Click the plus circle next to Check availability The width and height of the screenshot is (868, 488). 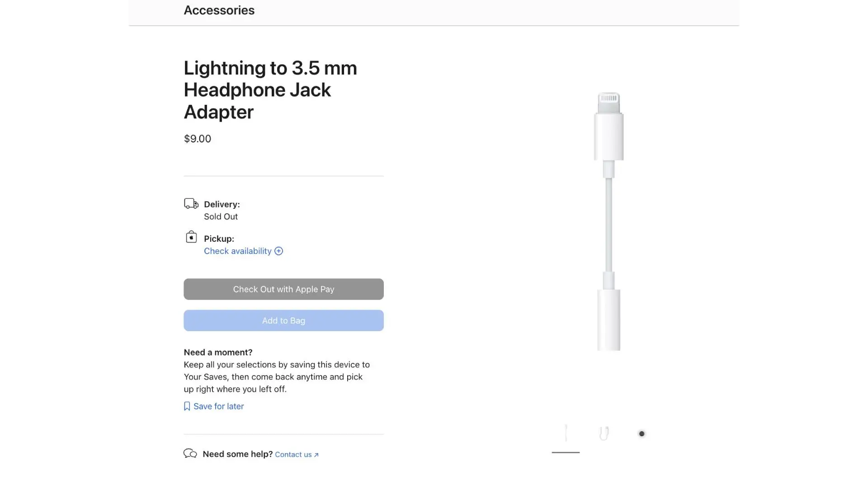point(278,251)
